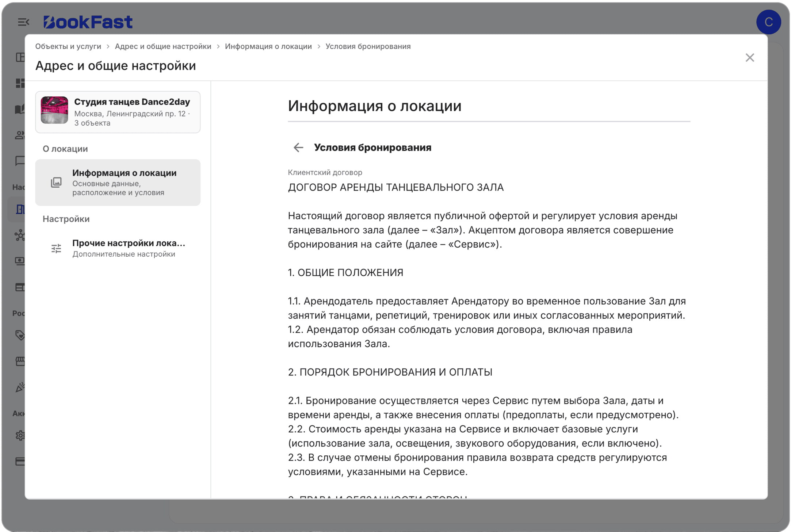Screen dimensions: 791x532
Task: Click the gallery icon beside Информация о локации
Action: [x=56, y=182]
